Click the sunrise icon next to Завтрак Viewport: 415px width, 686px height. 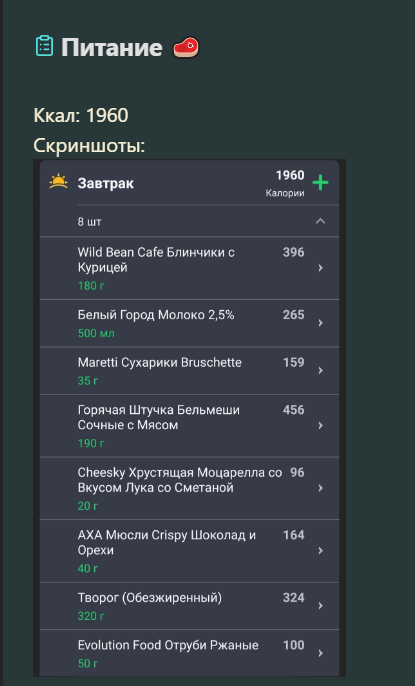(x=58, y=182)
